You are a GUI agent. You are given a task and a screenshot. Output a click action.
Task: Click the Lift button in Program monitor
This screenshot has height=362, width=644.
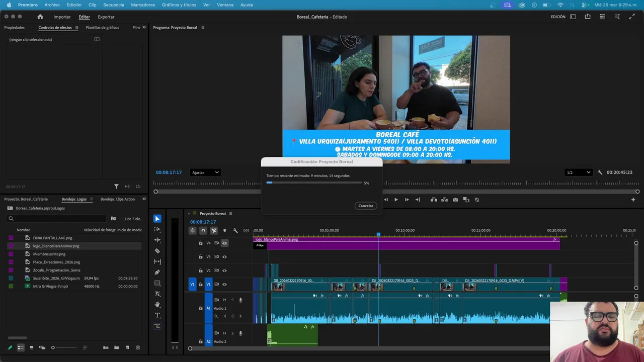434,200
